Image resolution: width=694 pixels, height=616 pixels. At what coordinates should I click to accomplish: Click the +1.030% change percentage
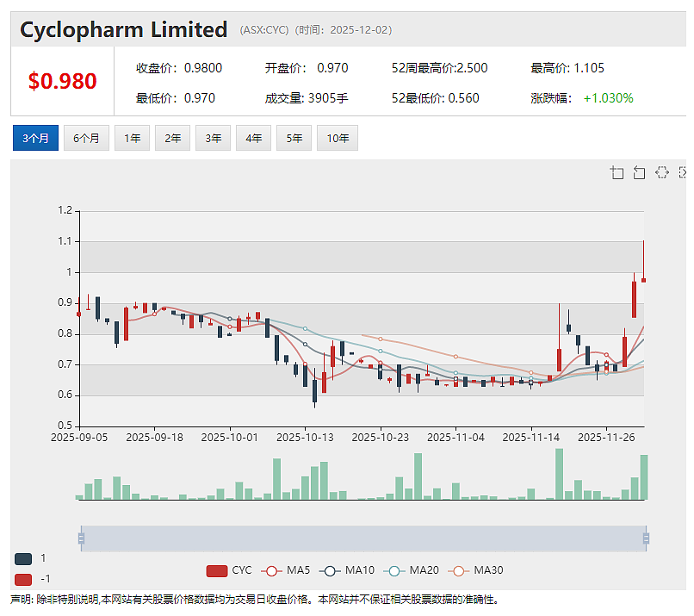tap(608, 98)
